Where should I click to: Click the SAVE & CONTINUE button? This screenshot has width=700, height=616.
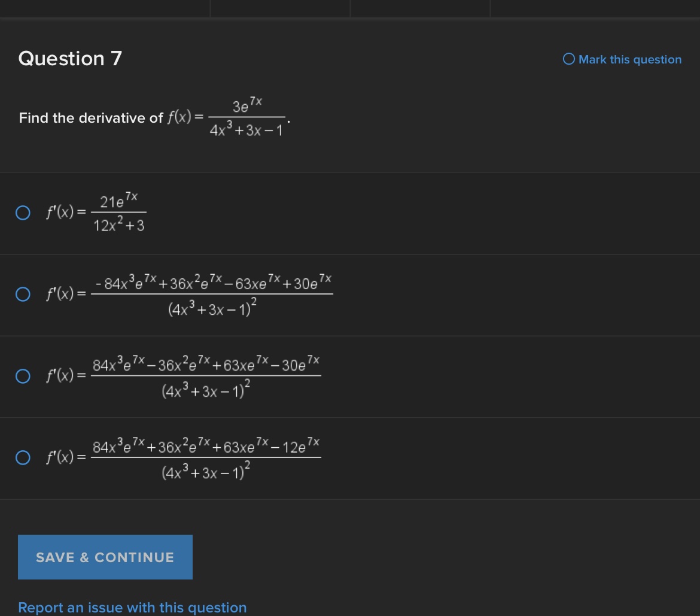(x=105, y=557)
